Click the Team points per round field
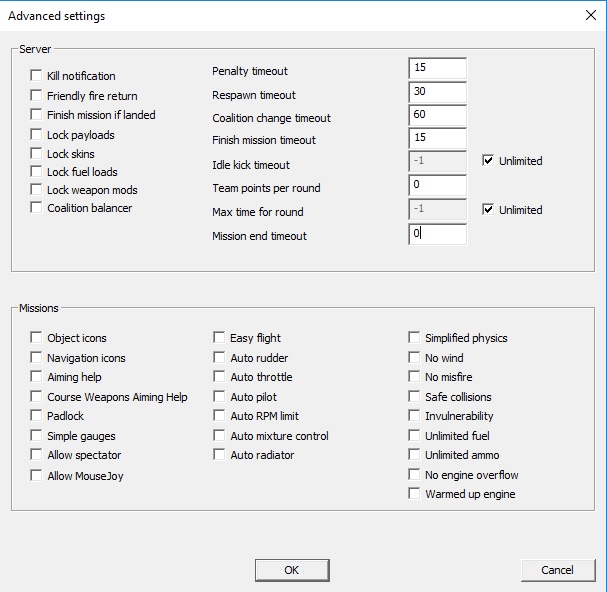The height and width of the screenshot is (592, 607). pyautogui.click(x=437, y=185)
